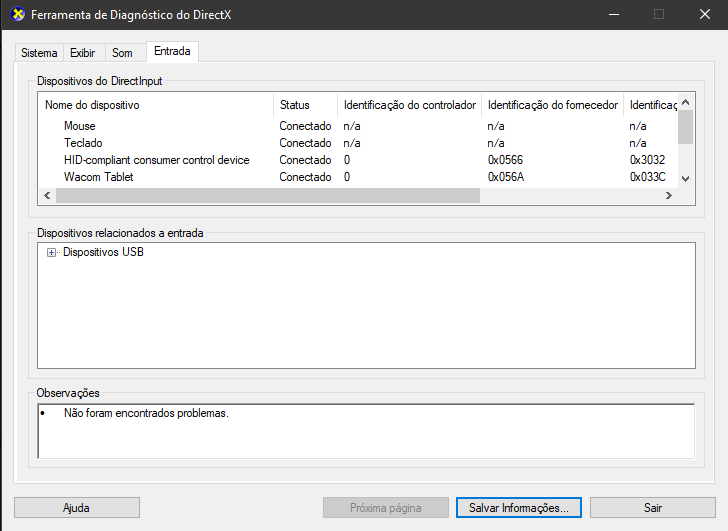Click the 0x0566 vendor ID cell
The image size is (728, 531).
tap(505, 160)
